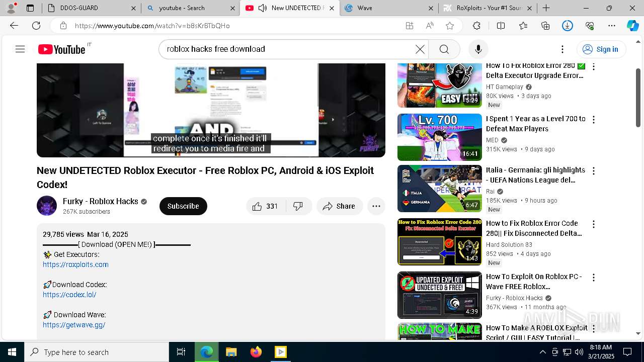Open Collections icon in toolbar
The width and height of the screenshot is (644, 362).
tap(545, 26)
